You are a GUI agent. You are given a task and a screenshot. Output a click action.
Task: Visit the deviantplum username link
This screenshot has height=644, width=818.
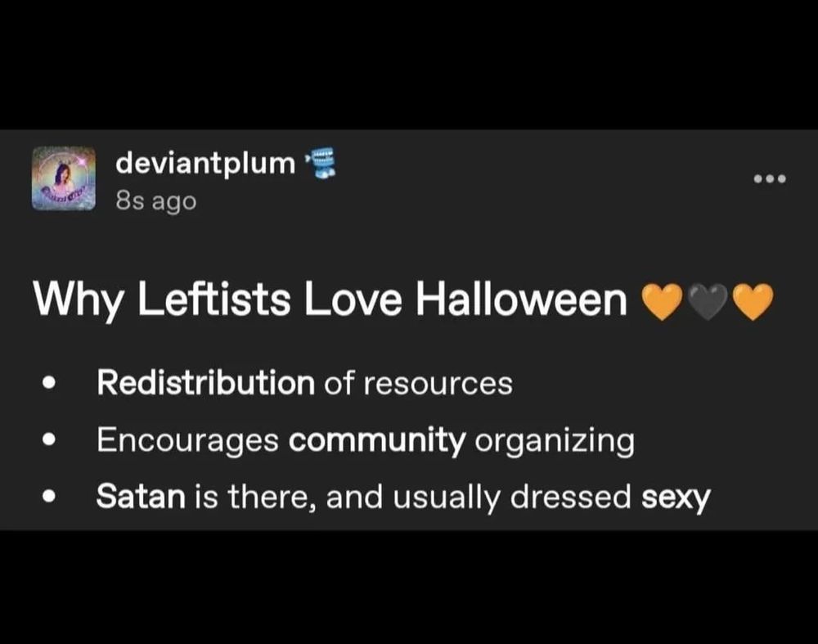(x=205, y=164)
